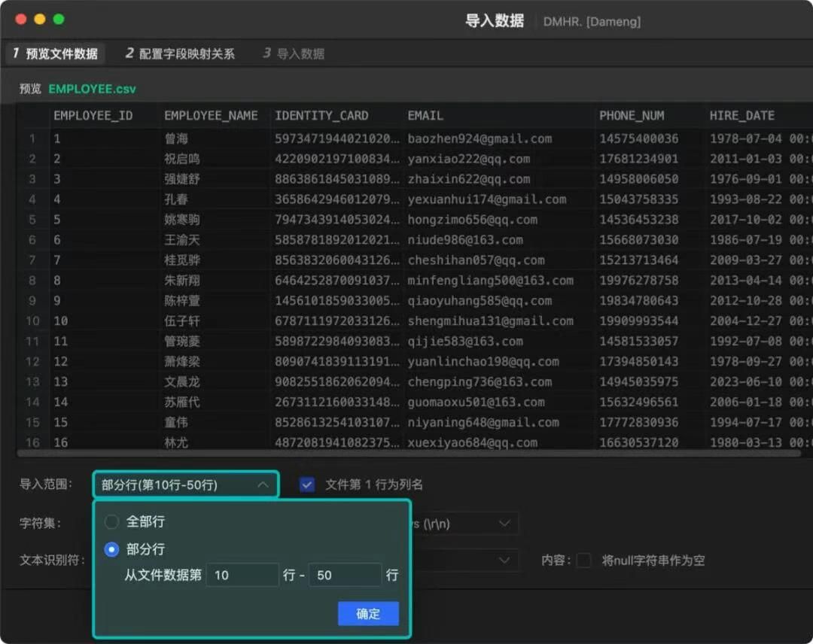Select cell qiaoyuhang585@qq.com

point(480,300)
